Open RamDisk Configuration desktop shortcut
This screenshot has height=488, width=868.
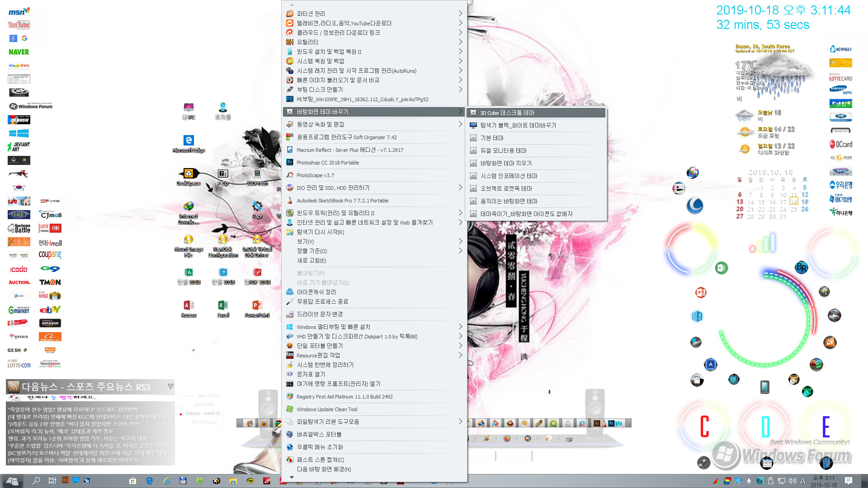pos(223,246)
